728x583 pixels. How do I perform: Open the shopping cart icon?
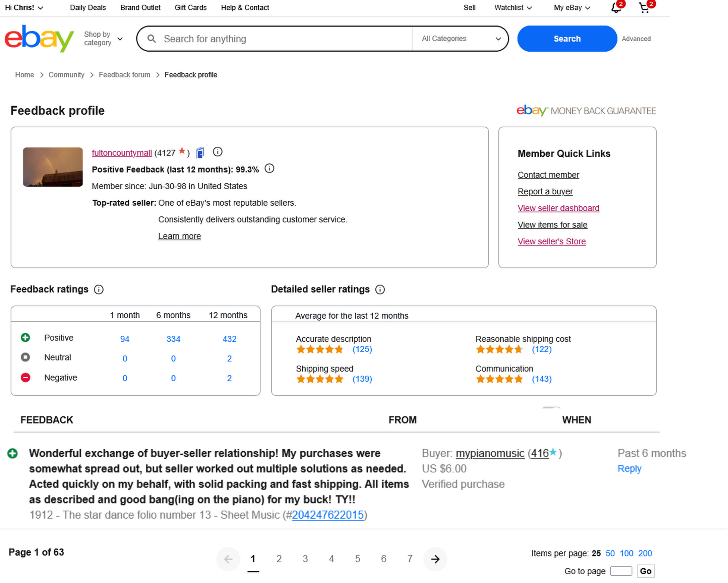[x=644, y=8]
